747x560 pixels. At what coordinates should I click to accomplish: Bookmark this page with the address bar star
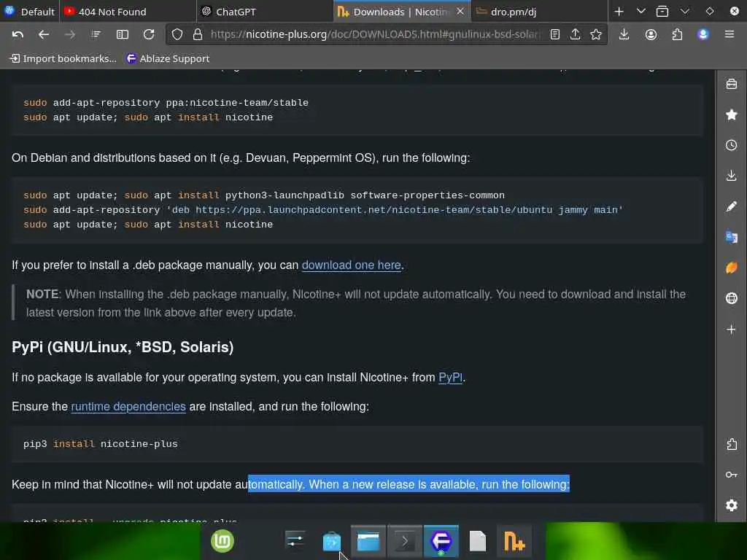595,34
